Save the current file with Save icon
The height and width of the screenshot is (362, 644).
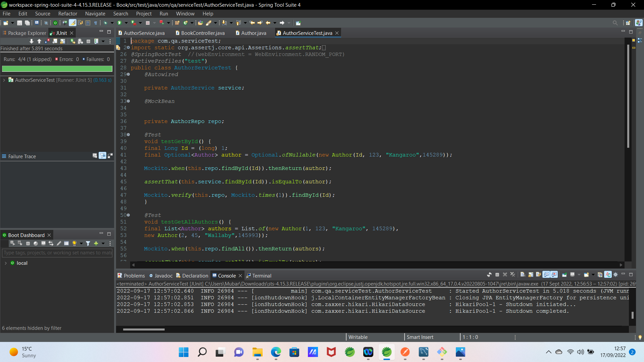point(19,23)
